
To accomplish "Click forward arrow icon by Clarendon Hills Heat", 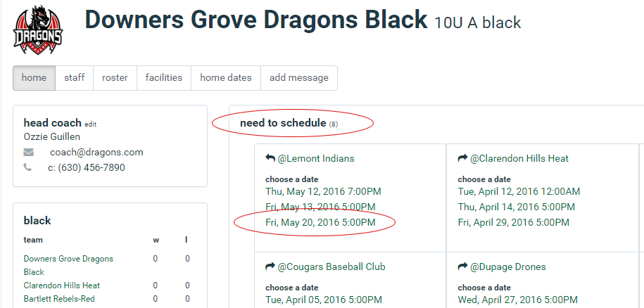I will (462, 158).
